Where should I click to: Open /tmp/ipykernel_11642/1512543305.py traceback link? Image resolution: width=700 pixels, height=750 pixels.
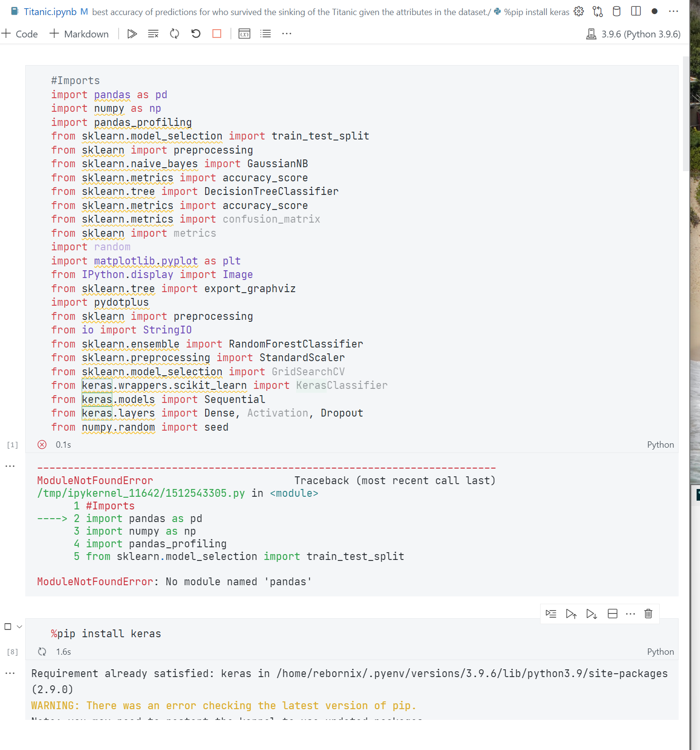tap(141, 493)
